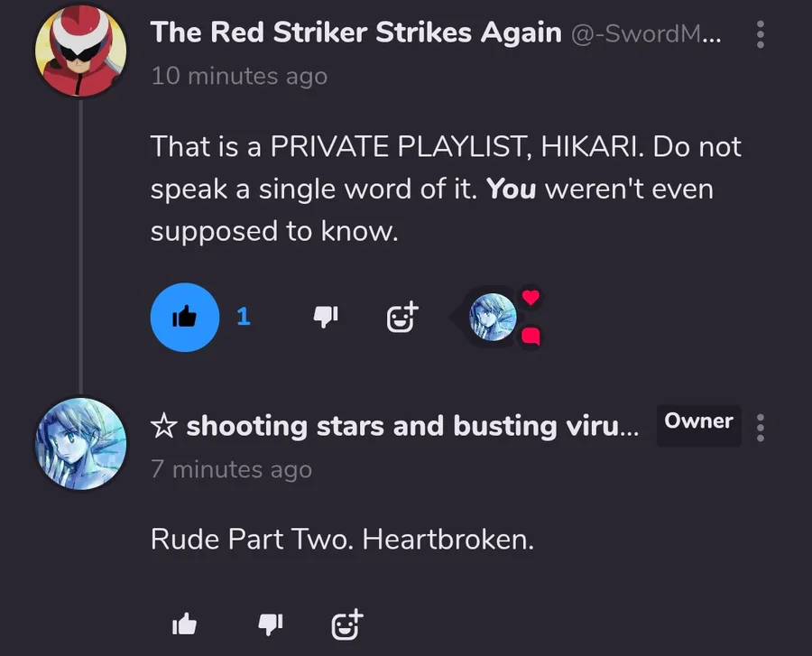Click the red reply bubble badge
This screenshot has width=812, height=656.
click(x=531, y=337)
